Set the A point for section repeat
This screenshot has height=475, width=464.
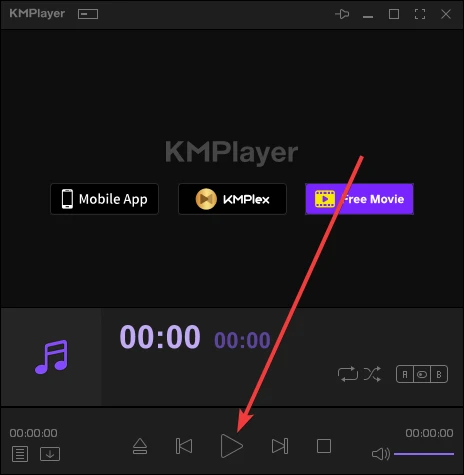(405, 374)
